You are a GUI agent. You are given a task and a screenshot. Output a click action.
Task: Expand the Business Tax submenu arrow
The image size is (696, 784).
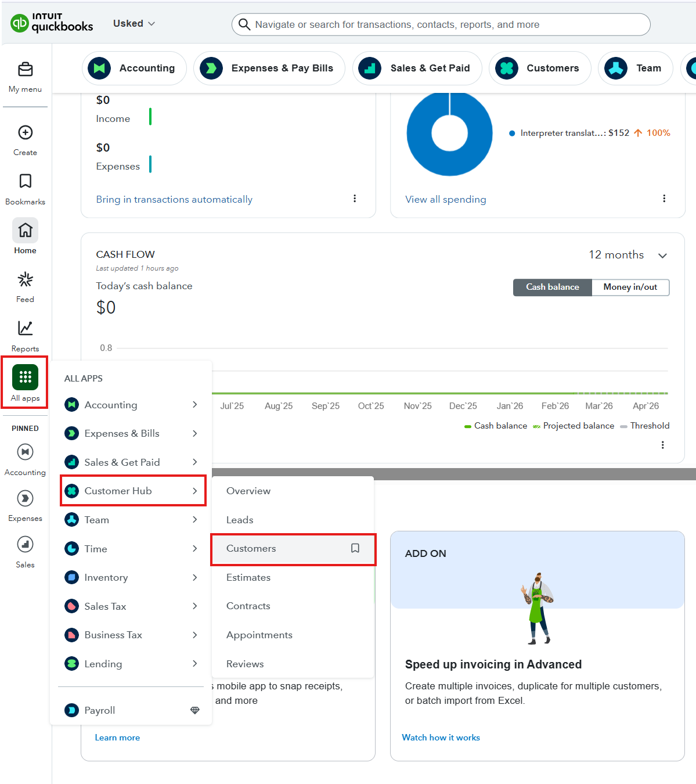pyautogui.click(x=195, y=635)
